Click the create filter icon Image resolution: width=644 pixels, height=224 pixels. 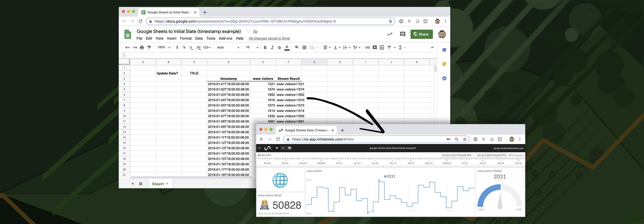(389, 48)
